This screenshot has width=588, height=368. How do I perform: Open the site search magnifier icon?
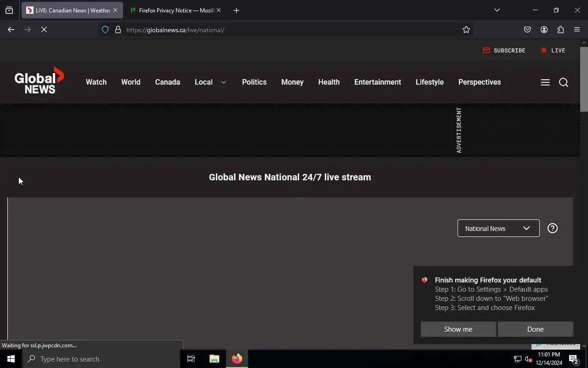[x=564, y=82]
